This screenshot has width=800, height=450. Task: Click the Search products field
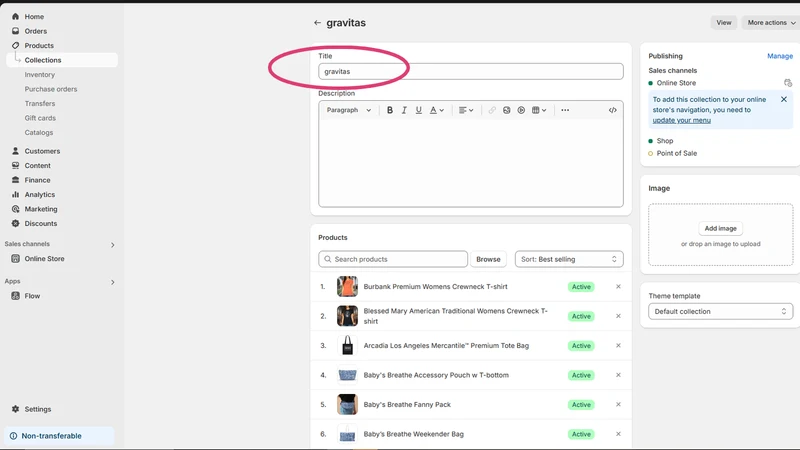tap(393, 259)
